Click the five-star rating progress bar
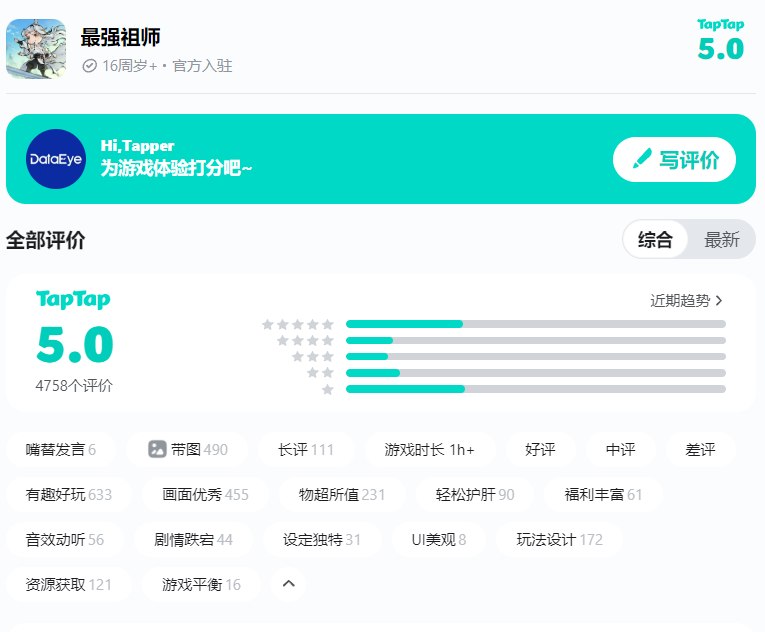Screen dimensions: 765x632 click(x=535, y=324)
